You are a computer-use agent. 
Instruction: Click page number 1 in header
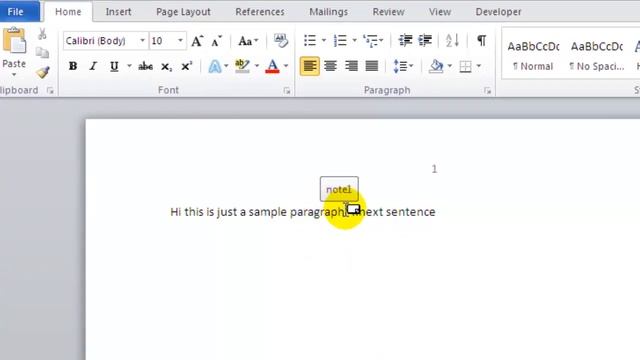(434, 169)
